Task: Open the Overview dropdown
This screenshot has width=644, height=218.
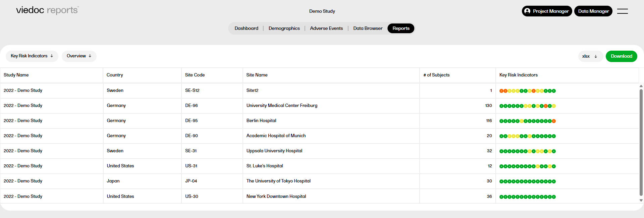Action: click(x=79, y=56)
